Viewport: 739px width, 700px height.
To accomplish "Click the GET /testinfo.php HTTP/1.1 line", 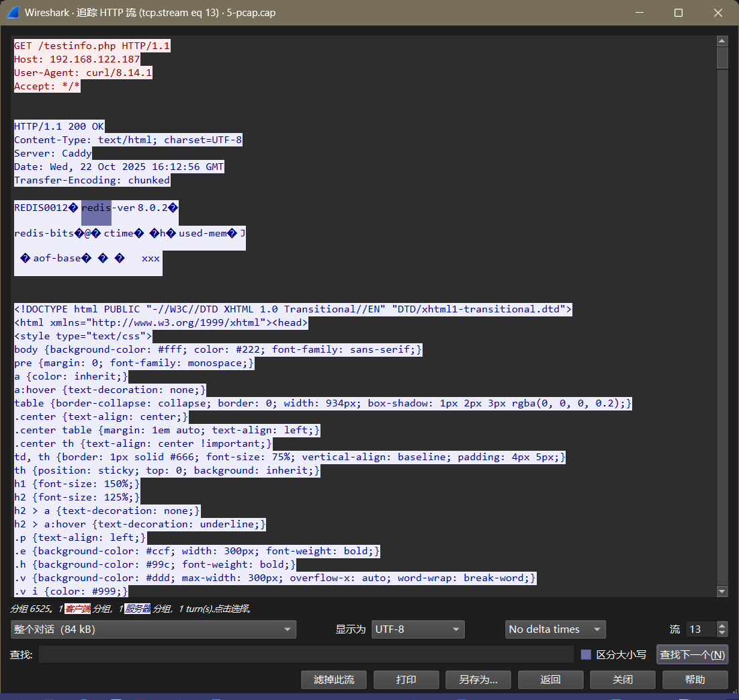I will (x=92, y=46).
